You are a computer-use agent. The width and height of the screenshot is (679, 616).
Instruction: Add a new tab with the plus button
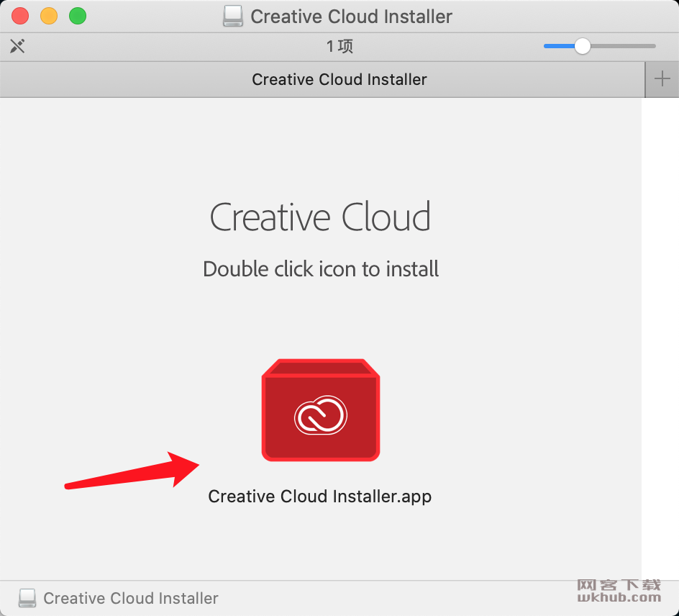[x=662, y=79]
